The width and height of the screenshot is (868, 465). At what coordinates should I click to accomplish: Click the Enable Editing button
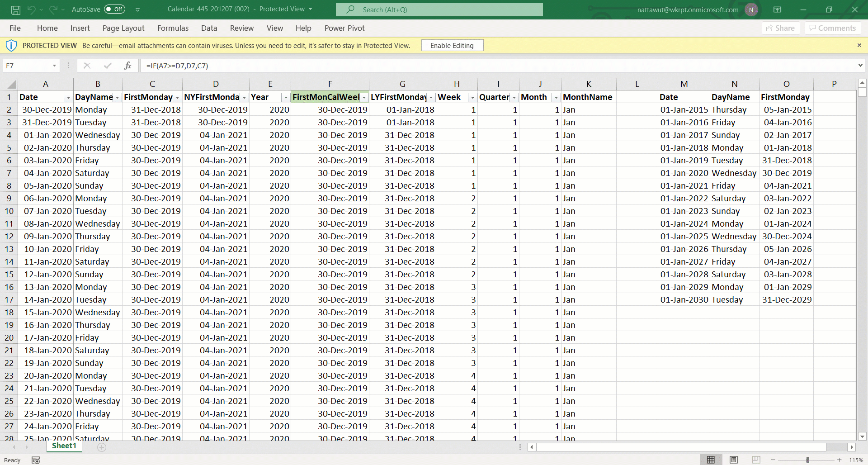(452, 45)
